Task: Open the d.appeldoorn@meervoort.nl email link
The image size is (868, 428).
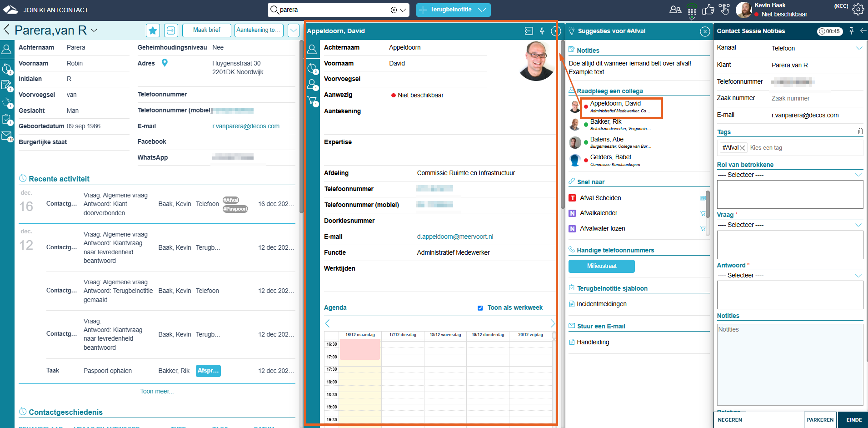Action: pyautogui.click(x=455, y=237)
